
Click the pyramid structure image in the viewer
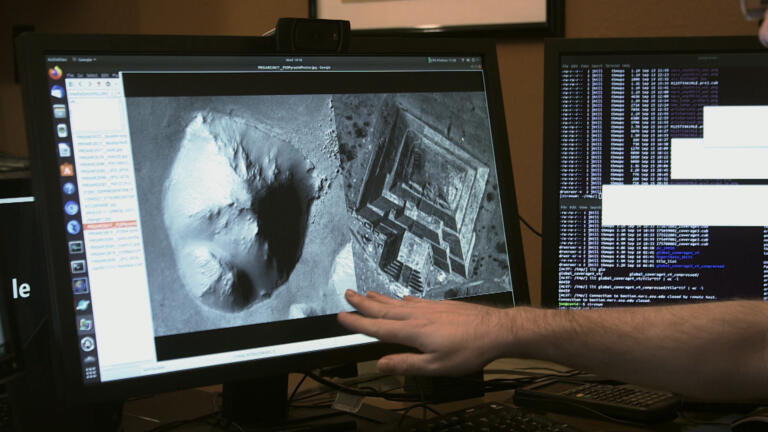tap(420, 200)
